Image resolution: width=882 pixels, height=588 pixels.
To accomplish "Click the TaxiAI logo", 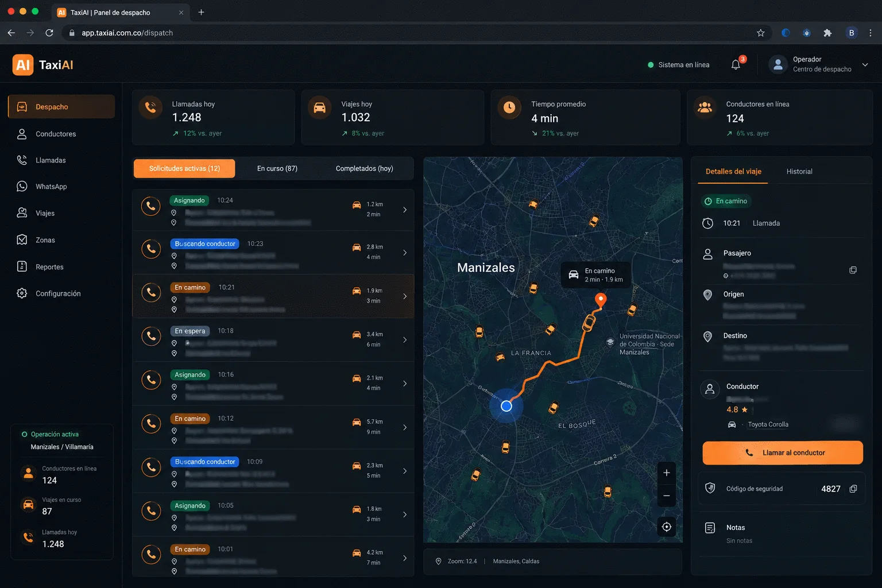I will tap(43, 65).
